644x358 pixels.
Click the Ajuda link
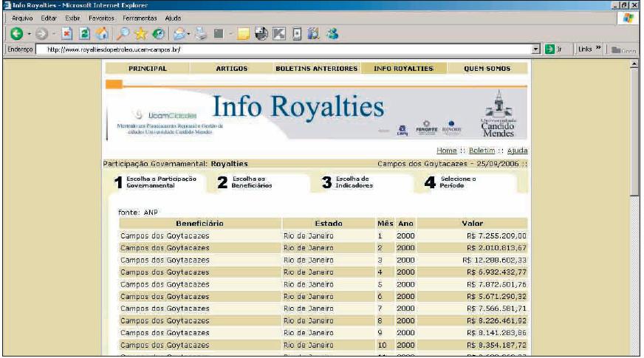516,151
